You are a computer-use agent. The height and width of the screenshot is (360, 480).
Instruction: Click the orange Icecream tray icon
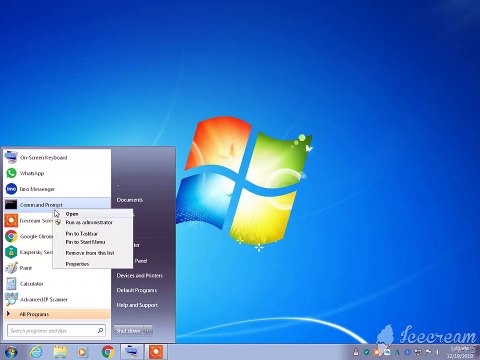pos(376,352)
